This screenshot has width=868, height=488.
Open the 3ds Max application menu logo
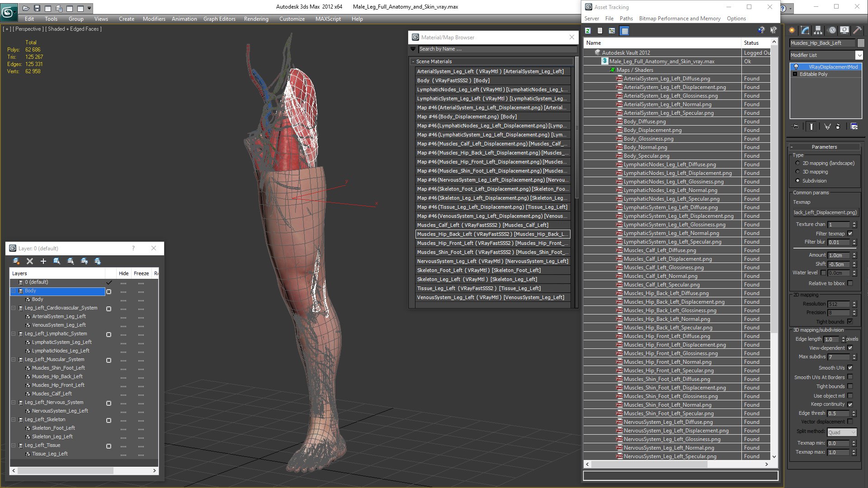click(9, 12)
